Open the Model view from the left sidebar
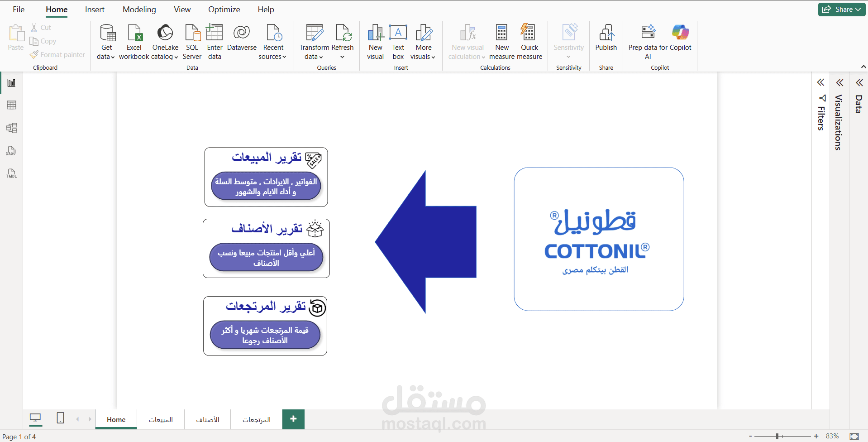Screen dimensions: 868x442 (x=11, y=128)
